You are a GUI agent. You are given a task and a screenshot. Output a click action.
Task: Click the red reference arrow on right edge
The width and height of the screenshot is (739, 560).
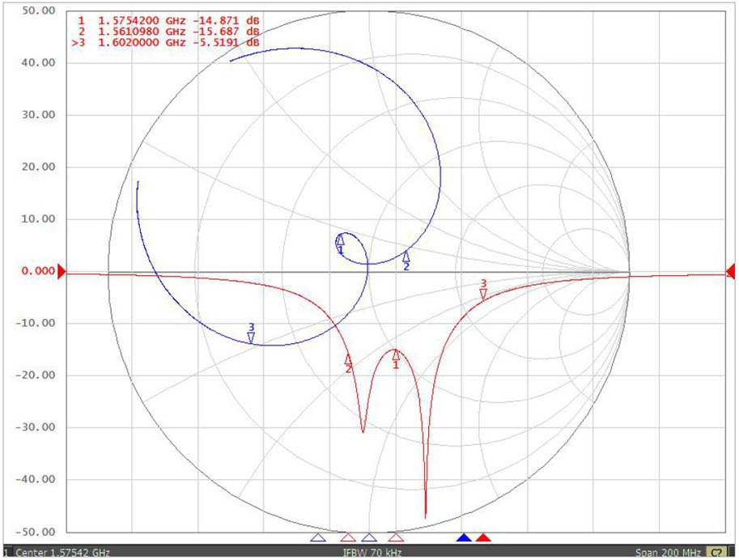pyautogui.click(x=731, y=272)
